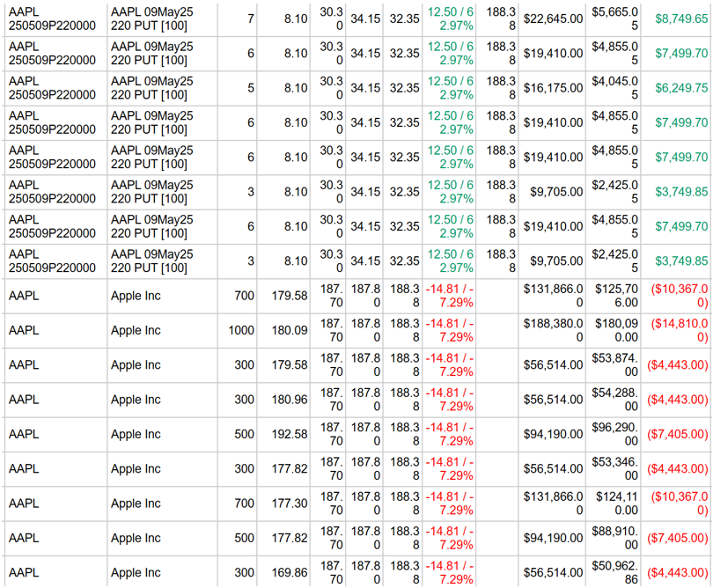Click the $6,249.75 gain amount
Image resolution: width=713 pixels, height=588 pixels.
(x=681, y=88)
